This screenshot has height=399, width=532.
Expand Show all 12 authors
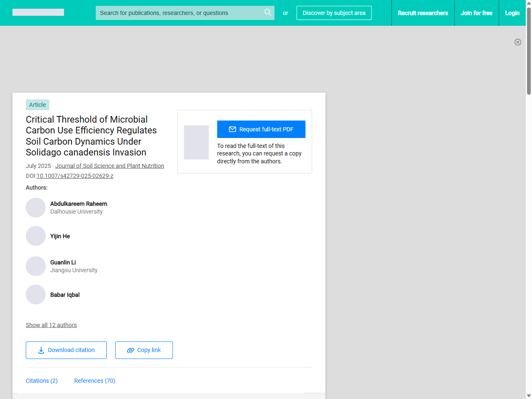[x=51, y=325]
